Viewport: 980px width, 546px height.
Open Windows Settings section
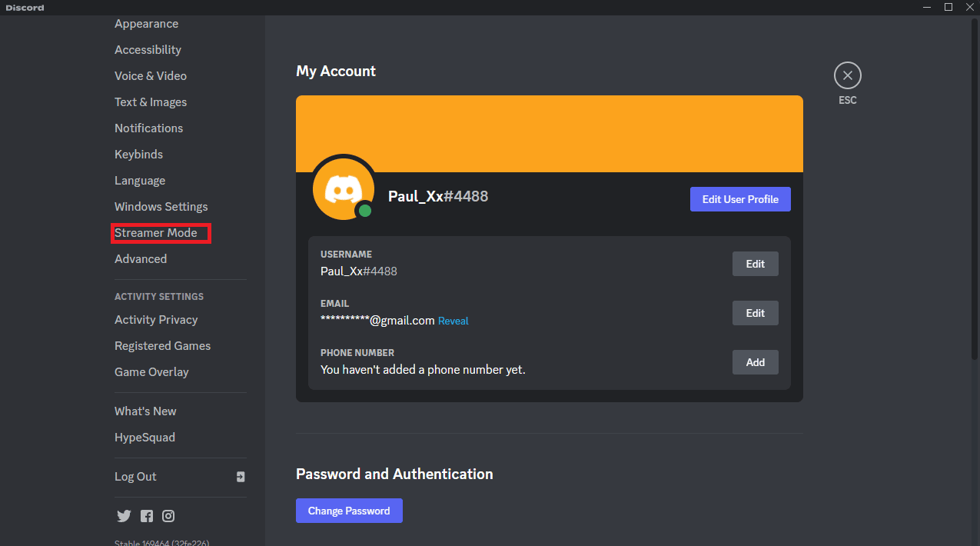[161, 207]
